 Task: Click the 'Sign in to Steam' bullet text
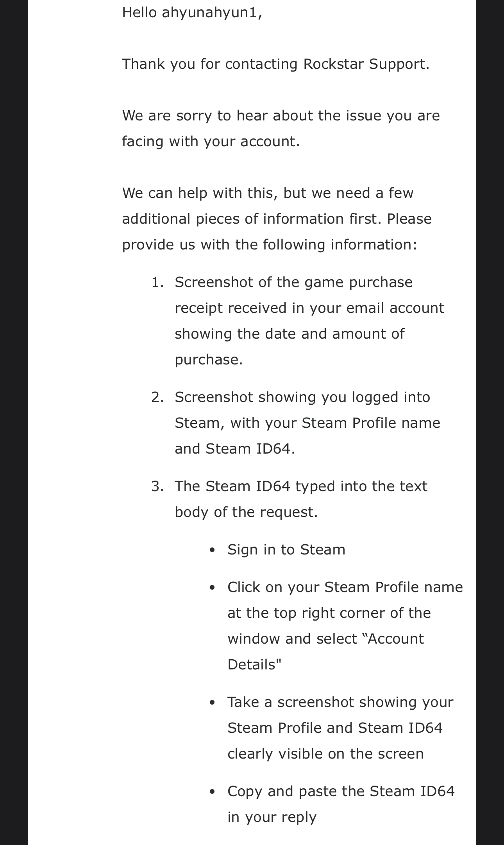pos(286,549)
